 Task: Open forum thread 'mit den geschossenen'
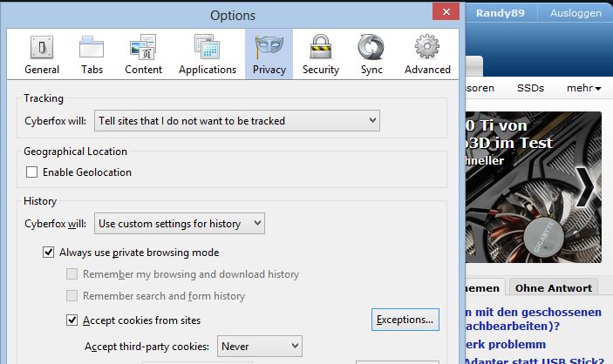534,319
